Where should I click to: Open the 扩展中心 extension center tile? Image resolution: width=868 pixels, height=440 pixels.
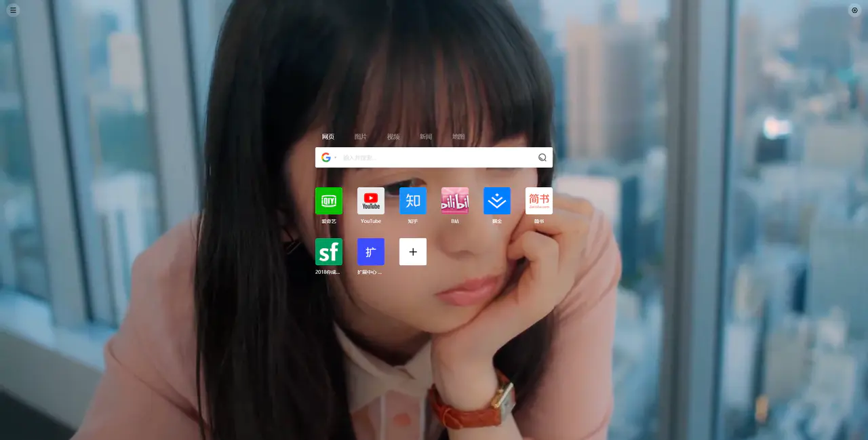(371, 252)
